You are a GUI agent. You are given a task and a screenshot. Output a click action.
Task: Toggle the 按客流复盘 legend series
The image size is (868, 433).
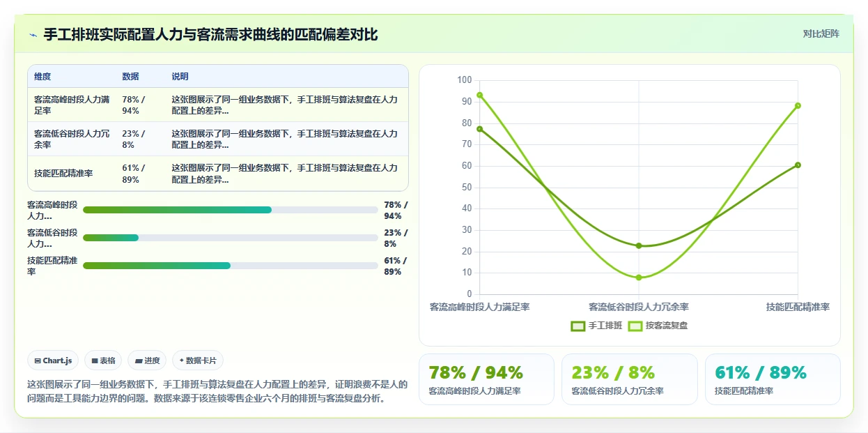coord(658,326)
